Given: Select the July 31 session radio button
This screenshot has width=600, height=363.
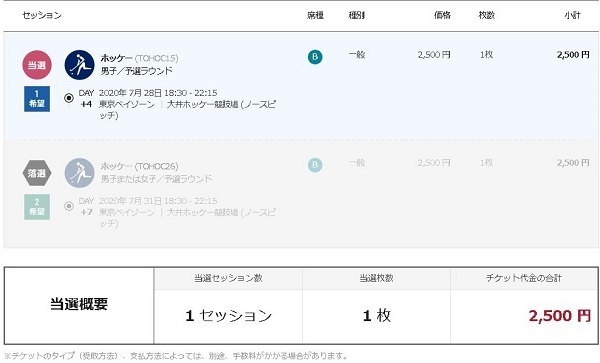Looking at the screenshot, I should click(69, 206).
